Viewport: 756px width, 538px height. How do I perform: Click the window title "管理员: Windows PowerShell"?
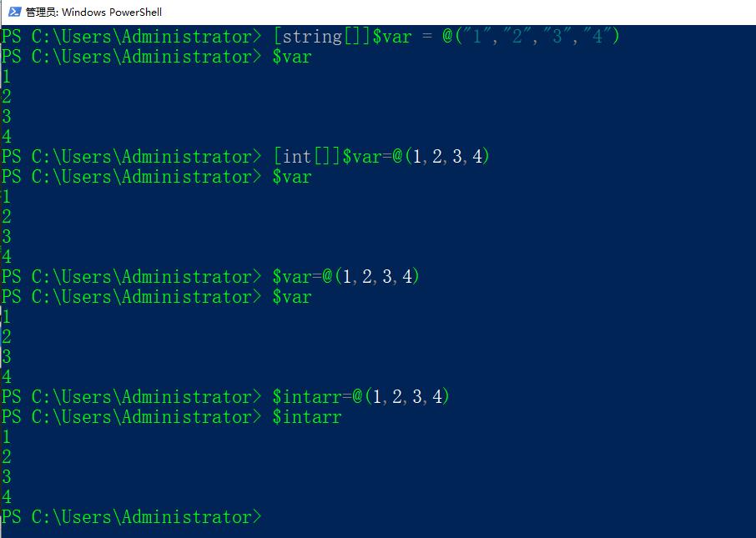tap(93, 13)
